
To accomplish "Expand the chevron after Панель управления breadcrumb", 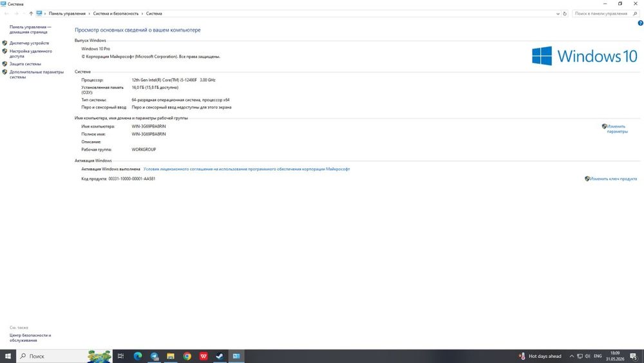I will coord(89,14).
